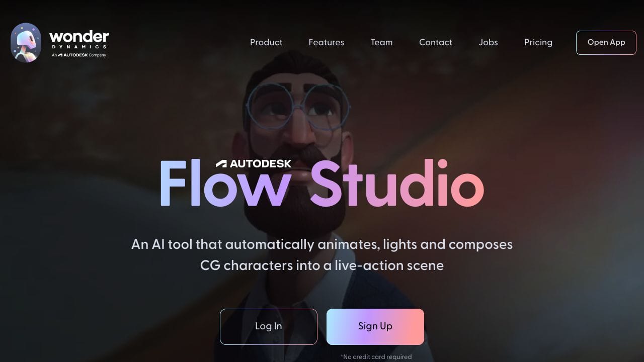
Task: Click the pink "Studio" word in the title
Action: [397, 184]
